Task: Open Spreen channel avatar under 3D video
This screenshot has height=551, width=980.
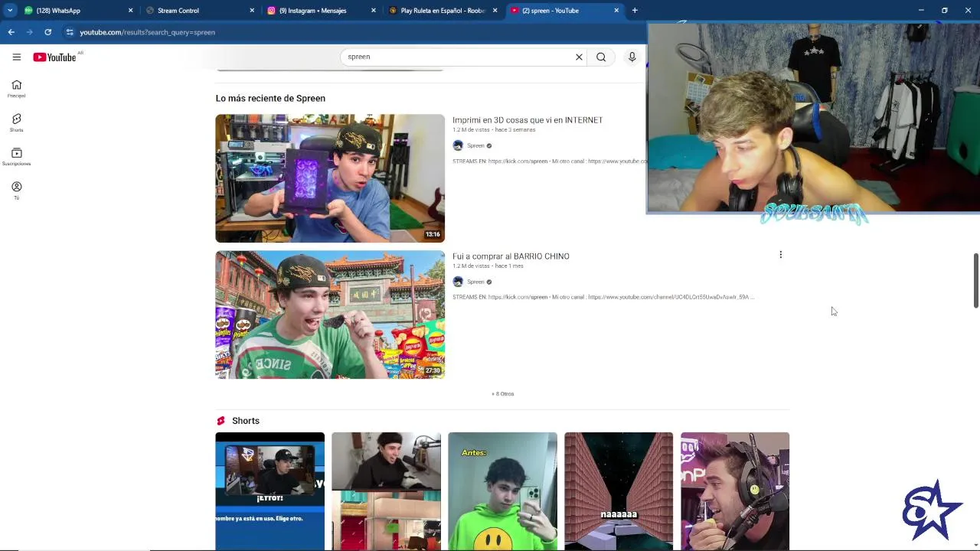Action: coord(458,145)
